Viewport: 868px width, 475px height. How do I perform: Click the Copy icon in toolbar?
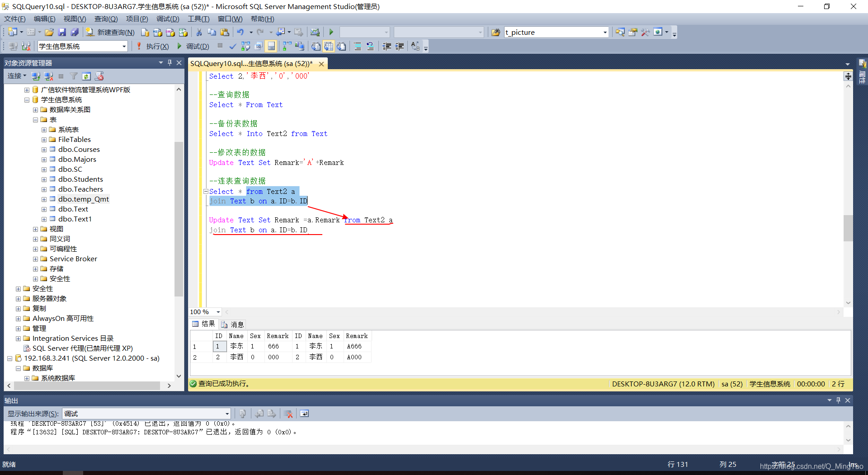[x=212, y=32]
